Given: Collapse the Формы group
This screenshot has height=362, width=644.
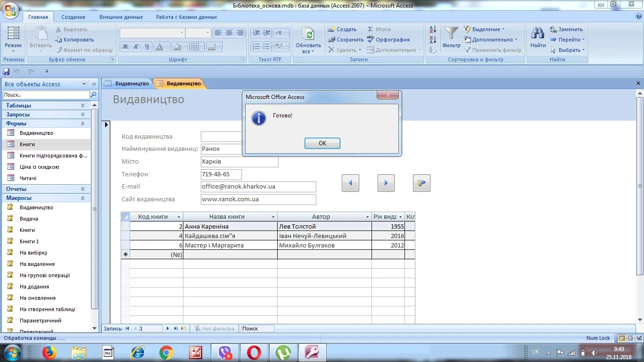Looking at the screenshot, I should (x=46, y=123).
